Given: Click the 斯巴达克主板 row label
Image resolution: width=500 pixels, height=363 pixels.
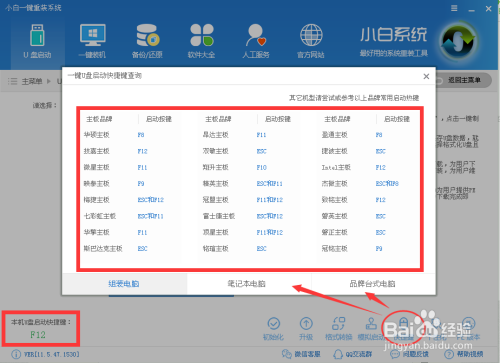Looking at the screenshot, I should click(103, 248).
